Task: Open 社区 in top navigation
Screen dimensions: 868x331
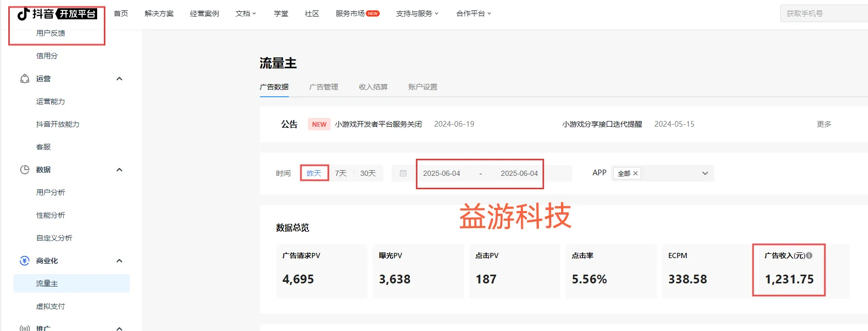Action: tap(312, 13)
